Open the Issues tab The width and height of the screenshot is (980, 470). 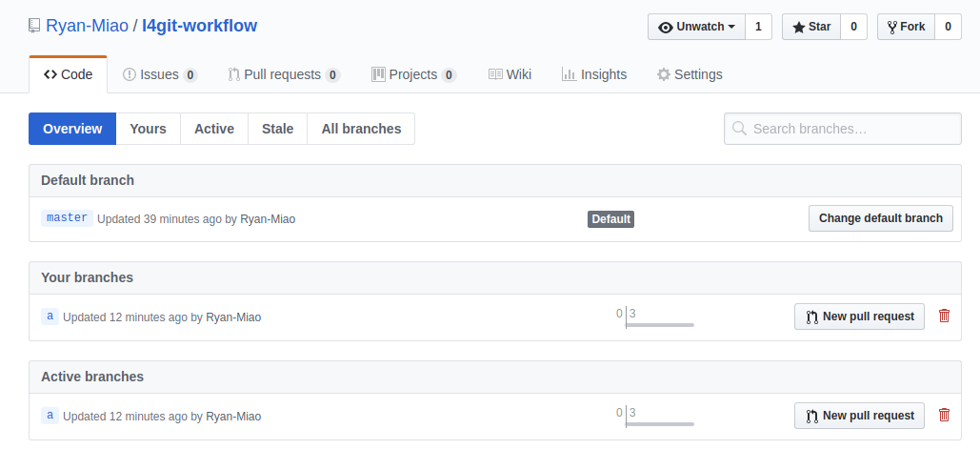(x=160, y=74)
